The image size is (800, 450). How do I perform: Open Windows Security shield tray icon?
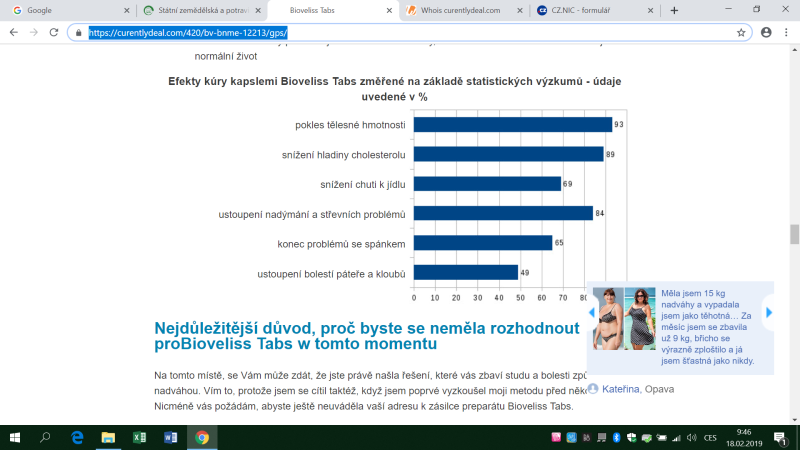click(x=631, y=437)
